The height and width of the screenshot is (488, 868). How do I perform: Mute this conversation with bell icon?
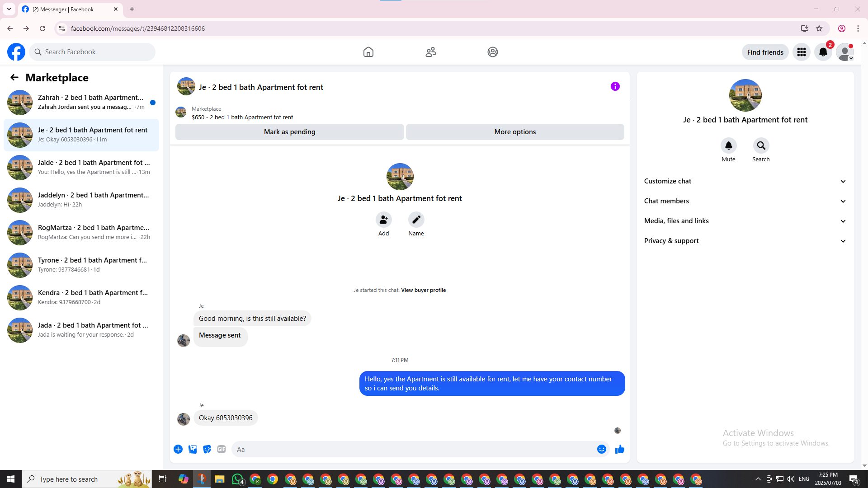(x=728, y=145)
